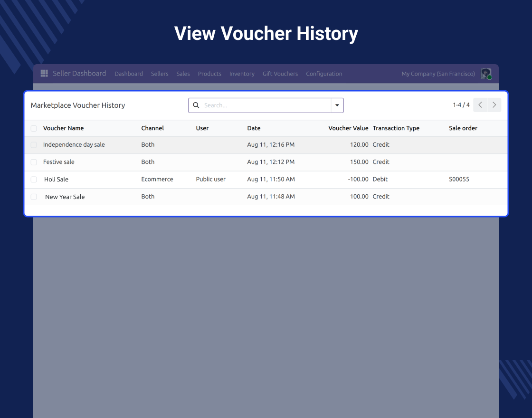Check the Festive sale row checkbox
This screenshot has height=418, width=532.
pos(34,162)
